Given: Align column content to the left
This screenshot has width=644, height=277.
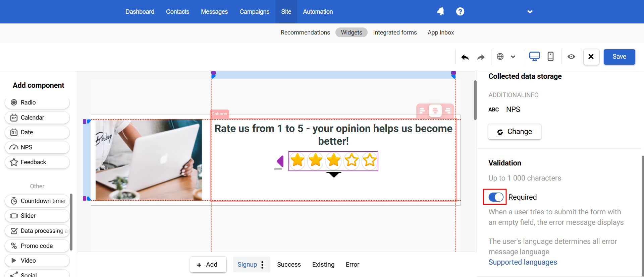Looking at the screenshot, I should pyautogui.click(x=422, y=111).
